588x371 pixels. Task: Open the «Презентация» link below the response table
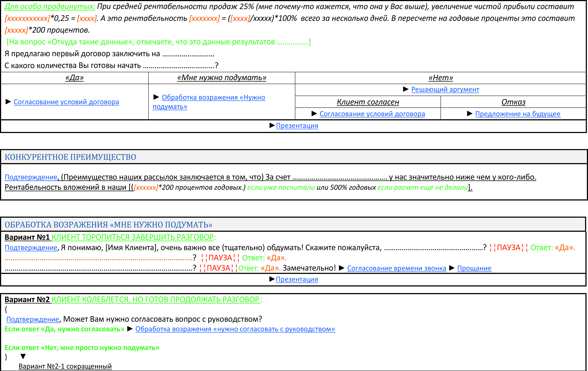[x=297, y=126]
